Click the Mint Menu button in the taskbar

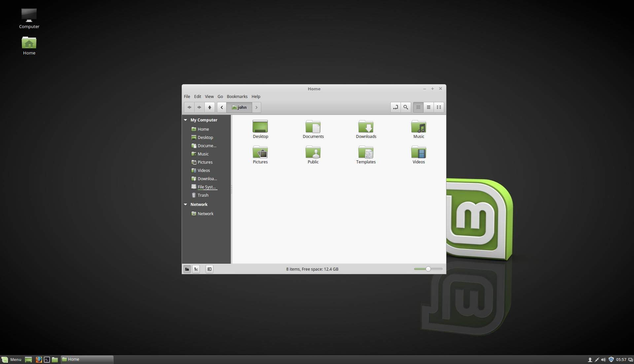coord(12,359)
